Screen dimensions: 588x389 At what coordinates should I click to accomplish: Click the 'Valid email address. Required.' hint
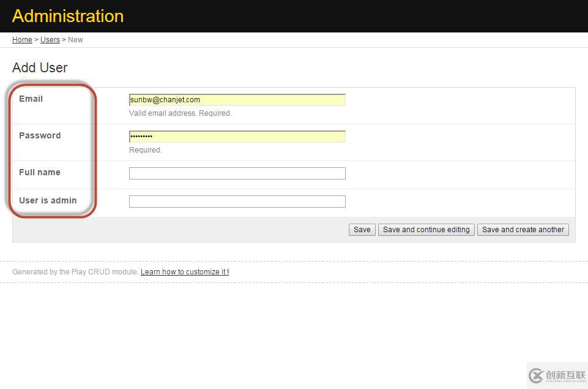pyautogui.click(x=180, y=113)
